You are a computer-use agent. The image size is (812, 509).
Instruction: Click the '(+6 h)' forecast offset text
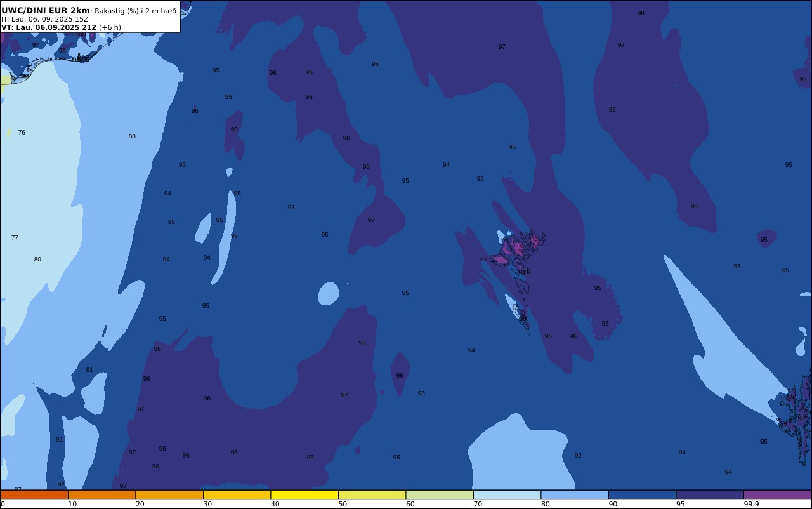tap(110, 27)
